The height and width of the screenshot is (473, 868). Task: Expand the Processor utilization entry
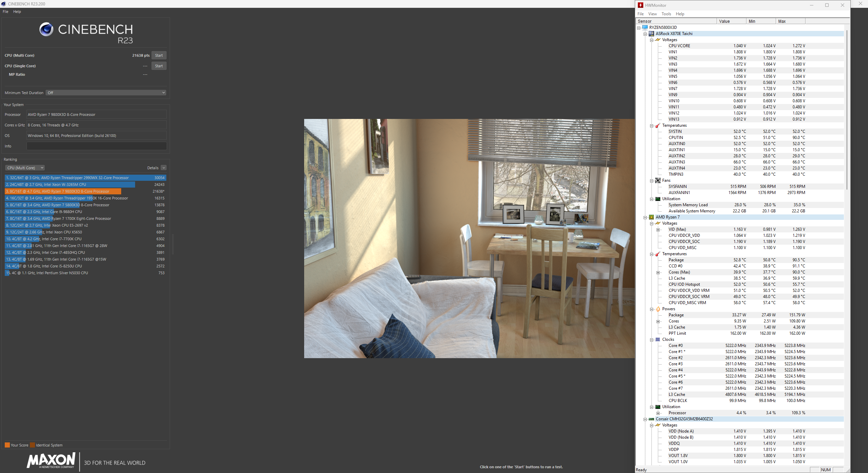pyautogui.click(x=658, y=413)
